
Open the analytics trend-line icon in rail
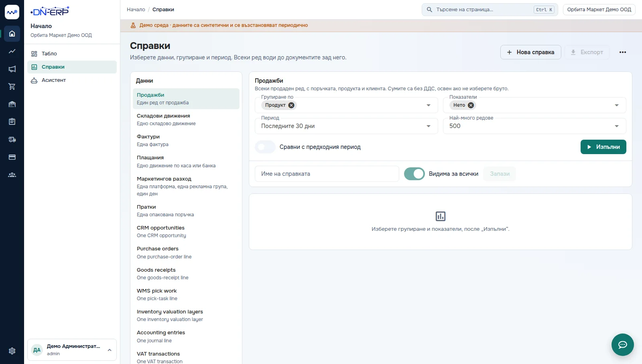tap(12, 51)
